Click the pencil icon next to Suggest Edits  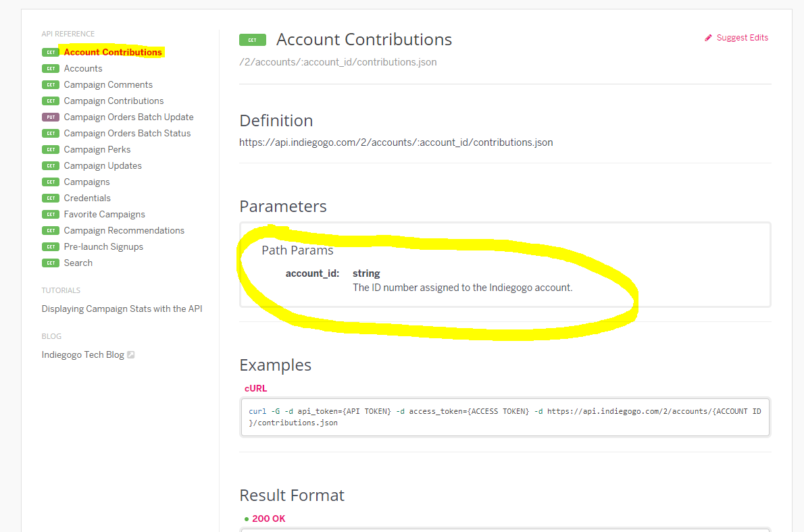click(708, 38)
